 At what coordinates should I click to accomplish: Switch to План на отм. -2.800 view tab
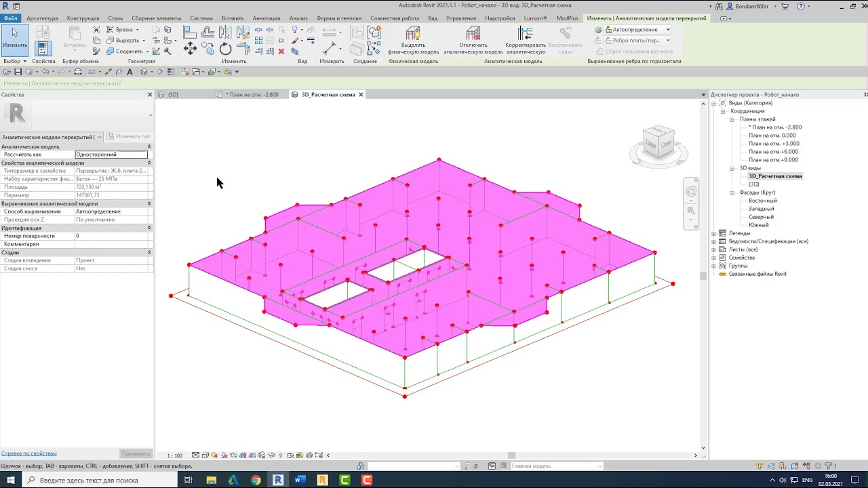coord(252,94)
